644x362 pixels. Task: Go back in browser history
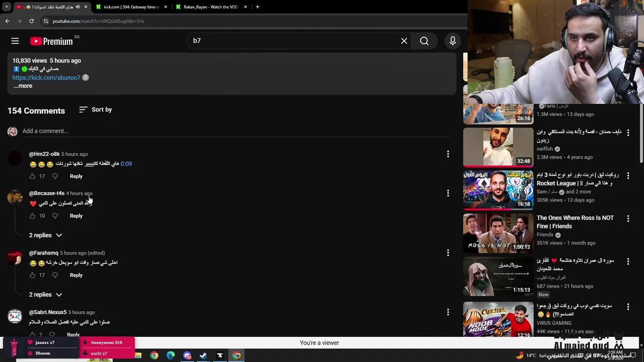(7, 21)
